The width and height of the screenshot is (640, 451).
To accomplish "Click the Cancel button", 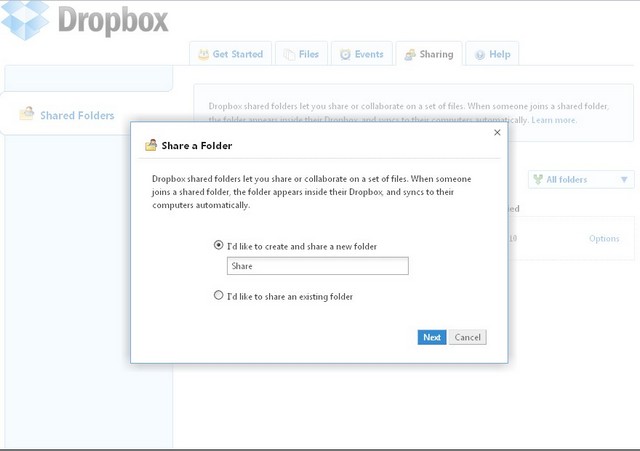I will coord(468,337).
